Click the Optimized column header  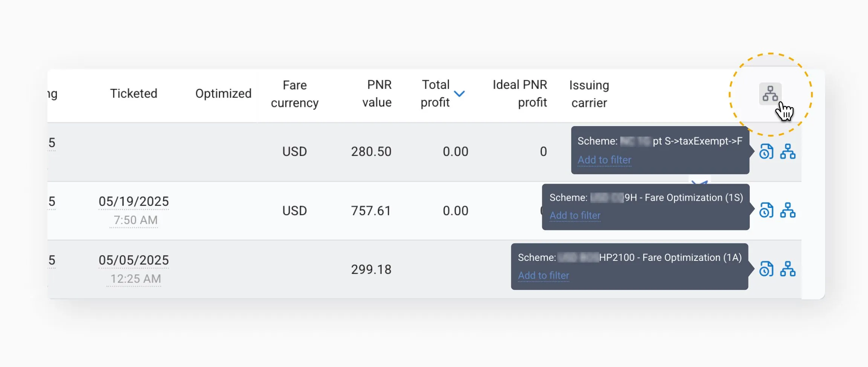(223, 93)
